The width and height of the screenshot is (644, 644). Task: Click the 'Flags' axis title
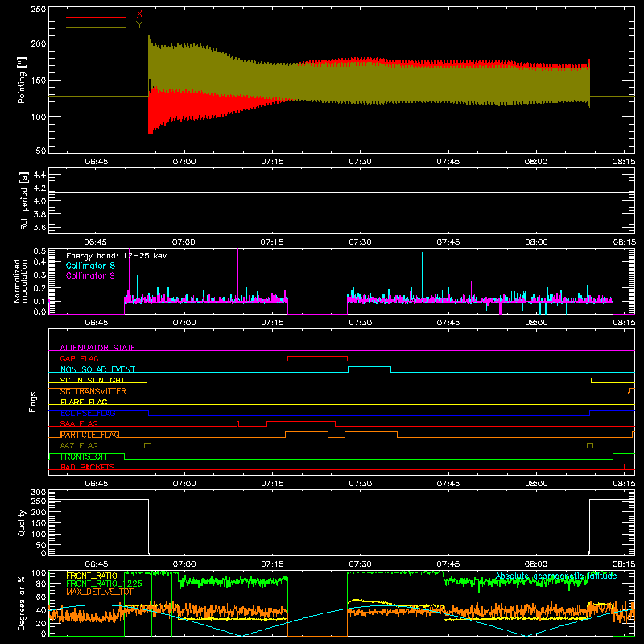click(x=32, y=402)
